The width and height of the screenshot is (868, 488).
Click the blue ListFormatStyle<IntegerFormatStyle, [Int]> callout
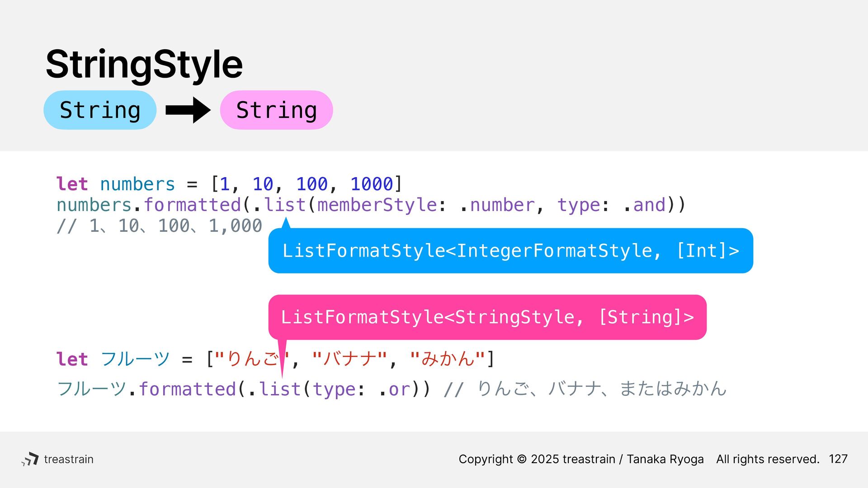[511, 251]
